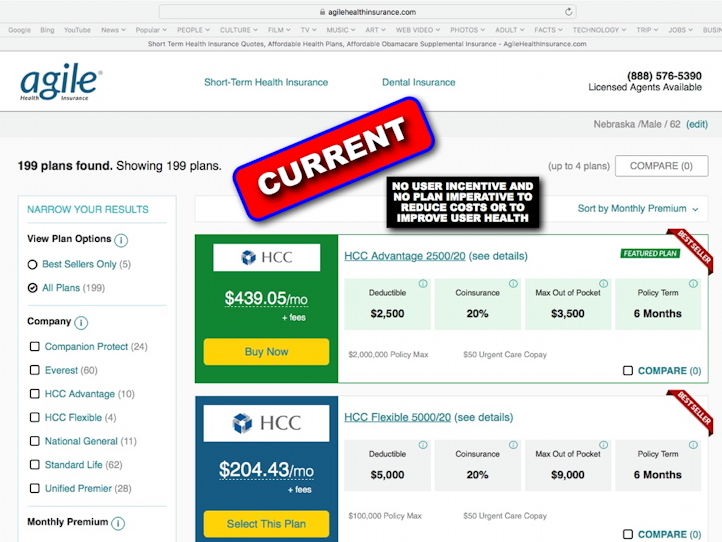722x542 pixels.
Task: Click the HCC Flexible Deductible info icon
Action: [423, 445]
